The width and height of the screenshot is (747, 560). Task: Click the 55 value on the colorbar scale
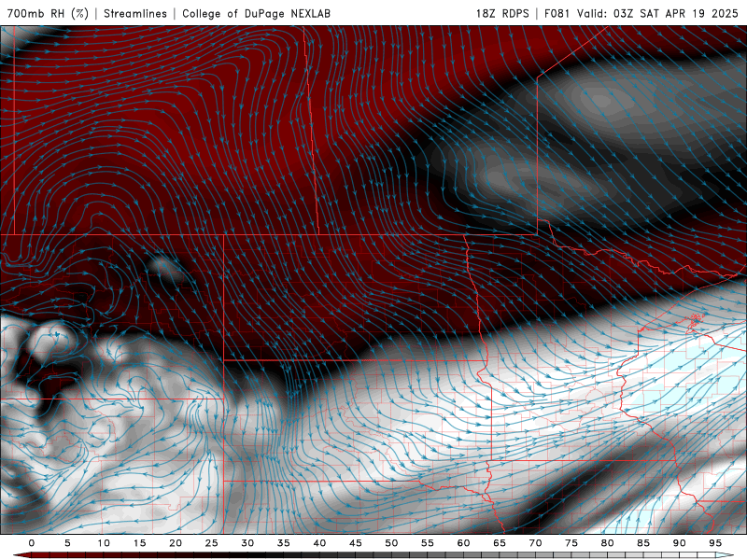tap(428, 543)
